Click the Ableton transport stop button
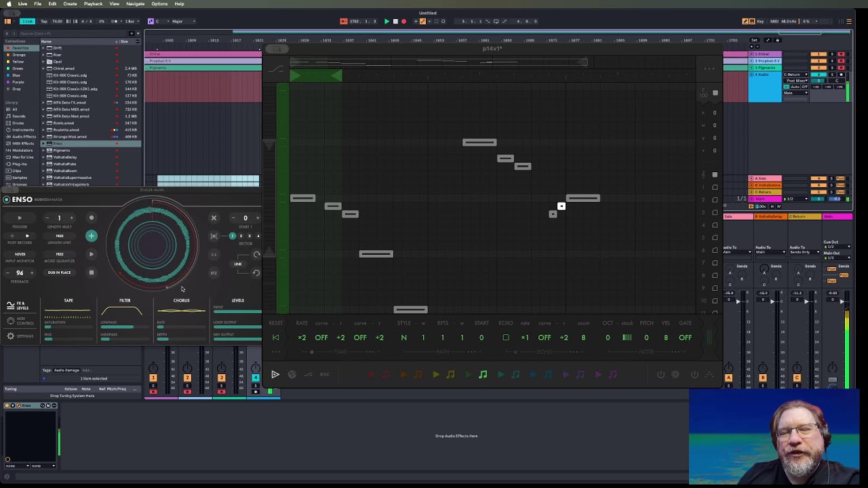868x488 pixels. click(395, 21)
